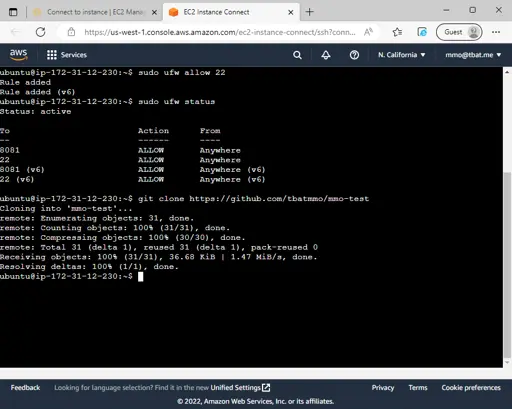
Task: Add page to favorites star icon
Action: [397, 32]
